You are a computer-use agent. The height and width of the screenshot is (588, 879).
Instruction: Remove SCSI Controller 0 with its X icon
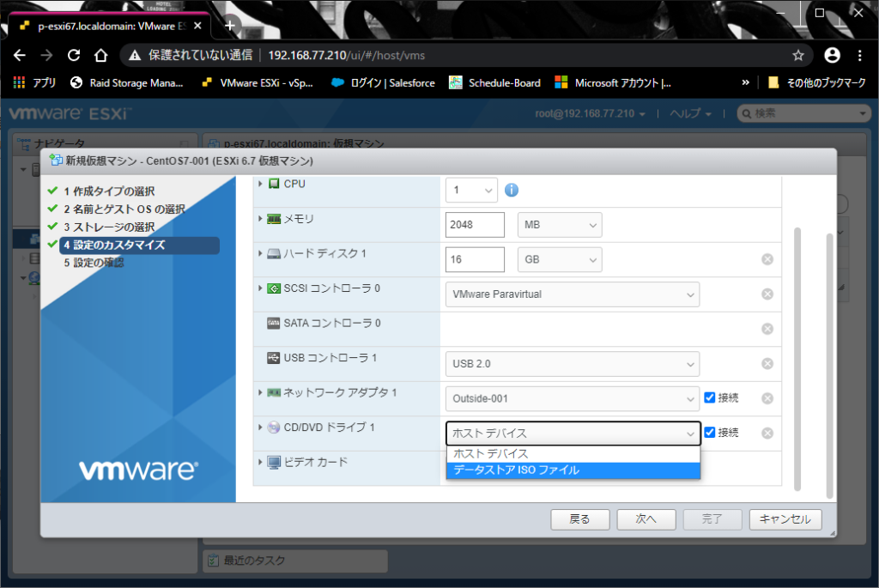pos(767,294)
